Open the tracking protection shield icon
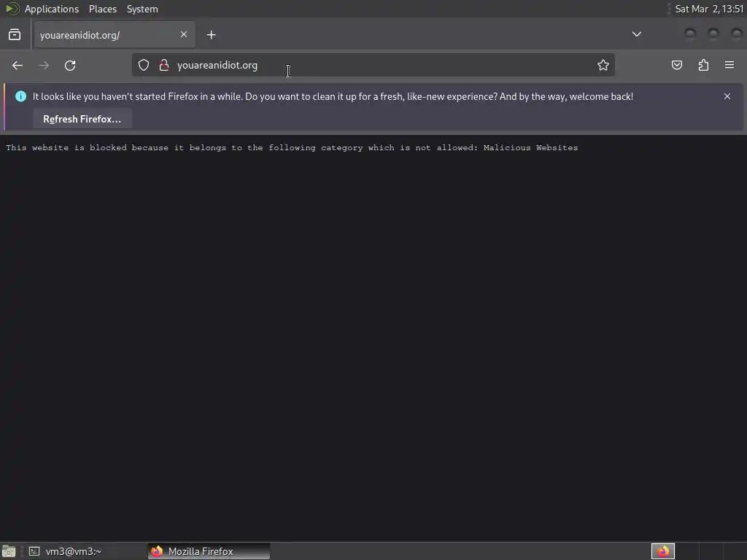Viewport: 747px width, 560px height. [144, 65]
